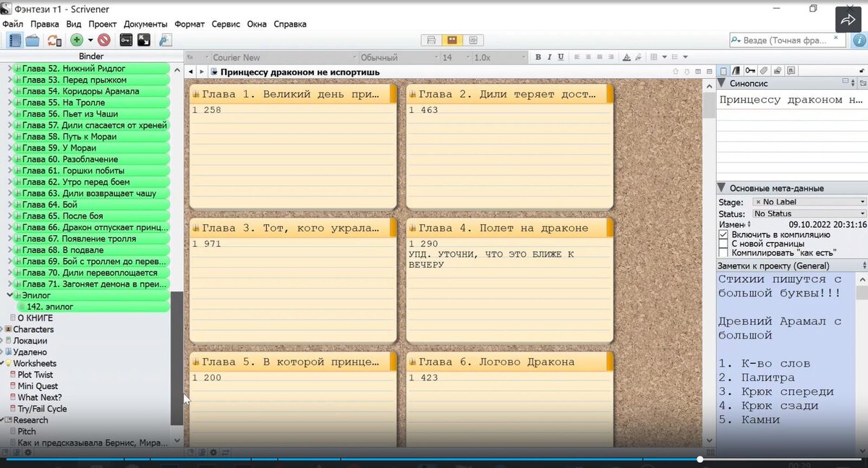The height and width of the screenshot is (468, 868).
Task: Click the sync with mobile devices icon
Action: pos(54,41)
